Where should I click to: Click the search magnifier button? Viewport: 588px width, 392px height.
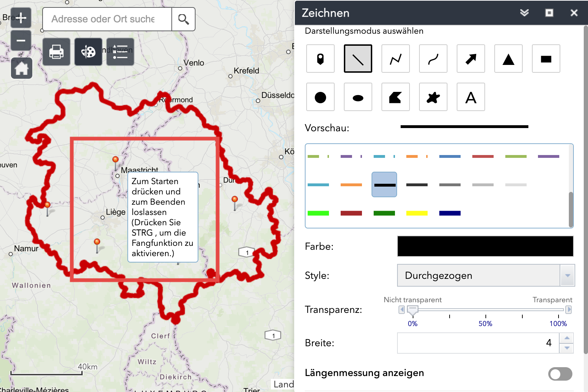tap(183, 19)
